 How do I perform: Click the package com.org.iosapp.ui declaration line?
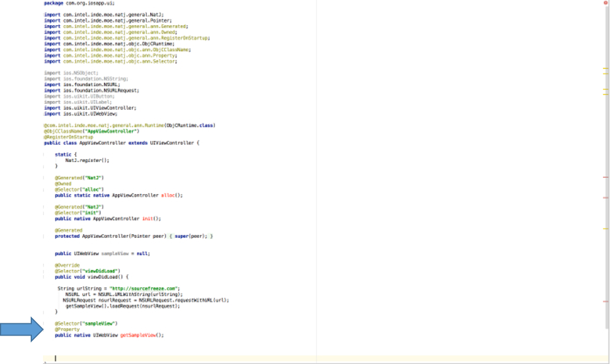pyautogui.click(x=79, y=3)
